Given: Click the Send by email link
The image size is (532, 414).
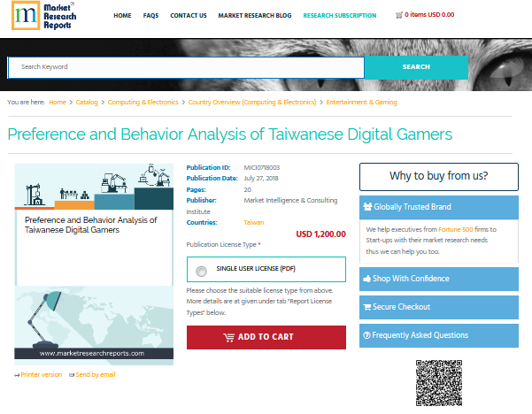Looking at the screenshot, I should coord(96,375).
